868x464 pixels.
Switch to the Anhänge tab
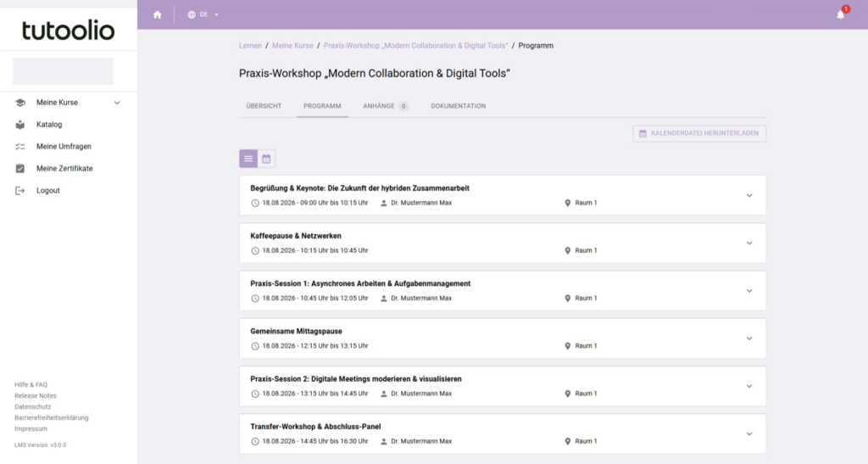click(386, 106)
